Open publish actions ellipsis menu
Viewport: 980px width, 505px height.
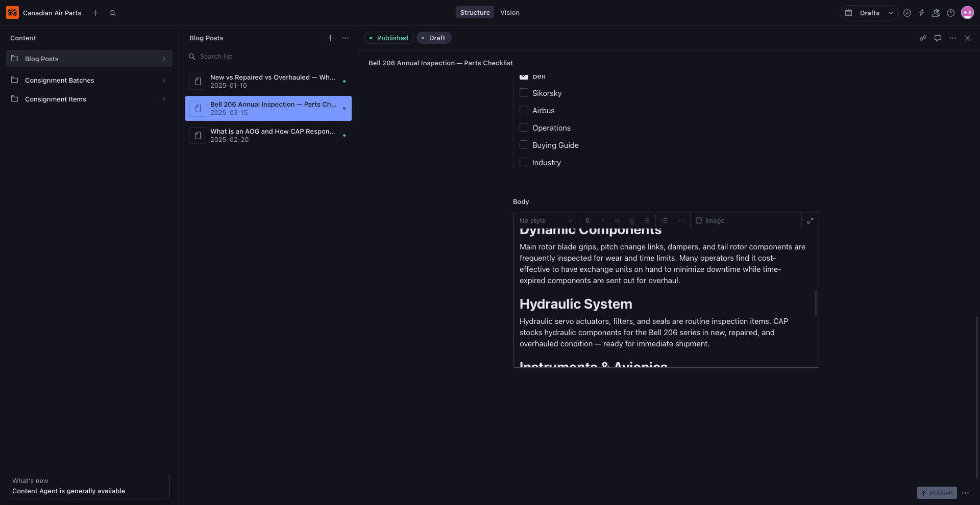click(965, 493)
